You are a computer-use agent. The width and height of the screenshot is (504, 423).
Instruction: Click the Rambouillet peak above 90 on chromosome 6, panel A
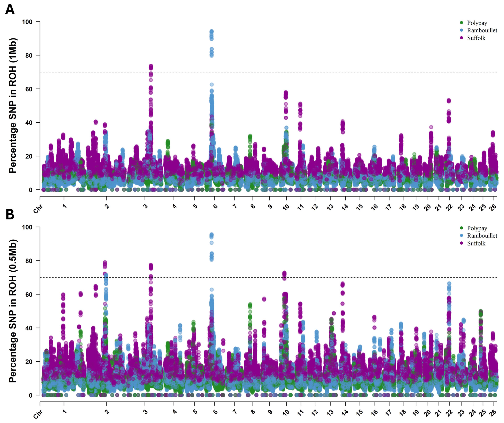point(211,35)
